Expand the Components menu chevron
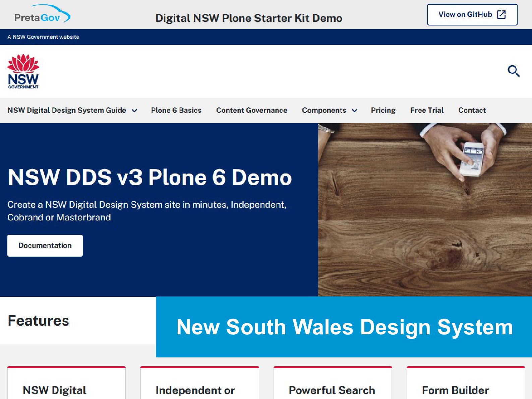This screenshot has height=399, width=532. point(355,111)
